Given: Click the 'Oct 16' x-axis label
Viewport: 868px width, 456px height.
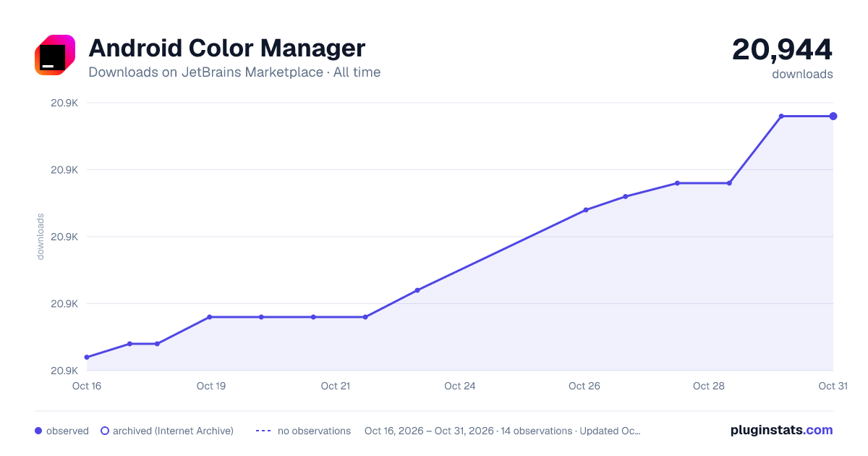Looking at the screenshot, I should pyautogui.click(x=87, y=386).
